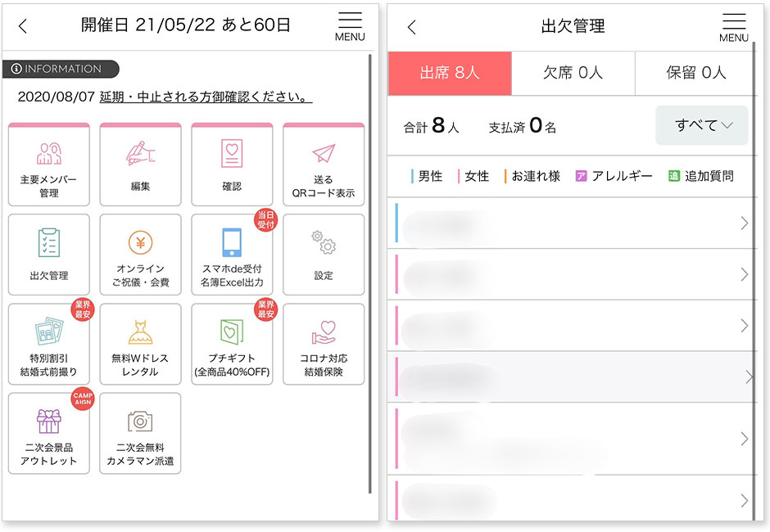Select the オンラインご祝儀・会費 yen icon
This screenshot has width=770, height=532.
pyautogui.click(x=140, y=242)
